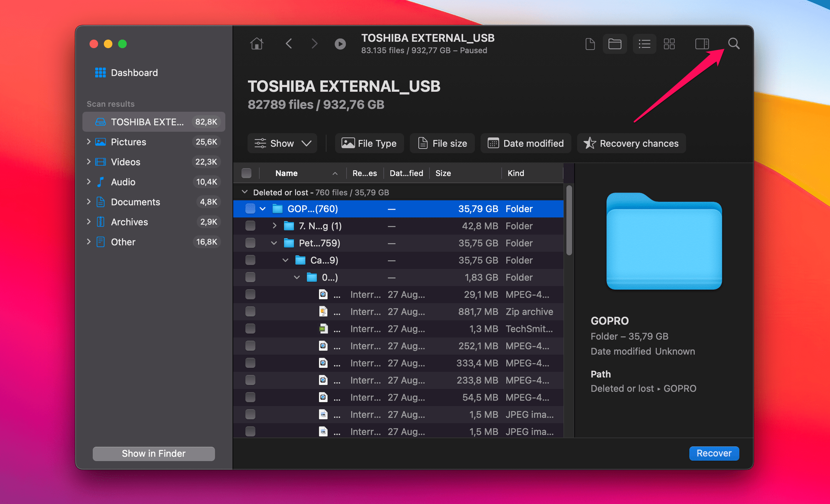This screenshot has width=830, height=504.
Task: Tick the 1,83 GB folder checkbox
Action: (x=250, y=277)
